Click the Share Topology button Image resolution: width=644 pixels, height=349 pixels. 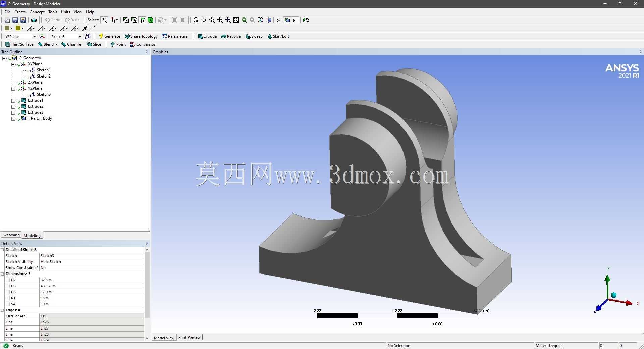[141, 36]
